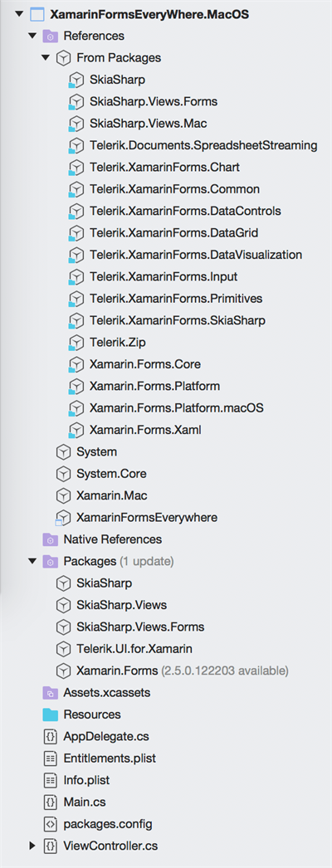Click the Xamarin.Forms package icon
This screenshot has height=868, width=332.
(x=64, y=671)
